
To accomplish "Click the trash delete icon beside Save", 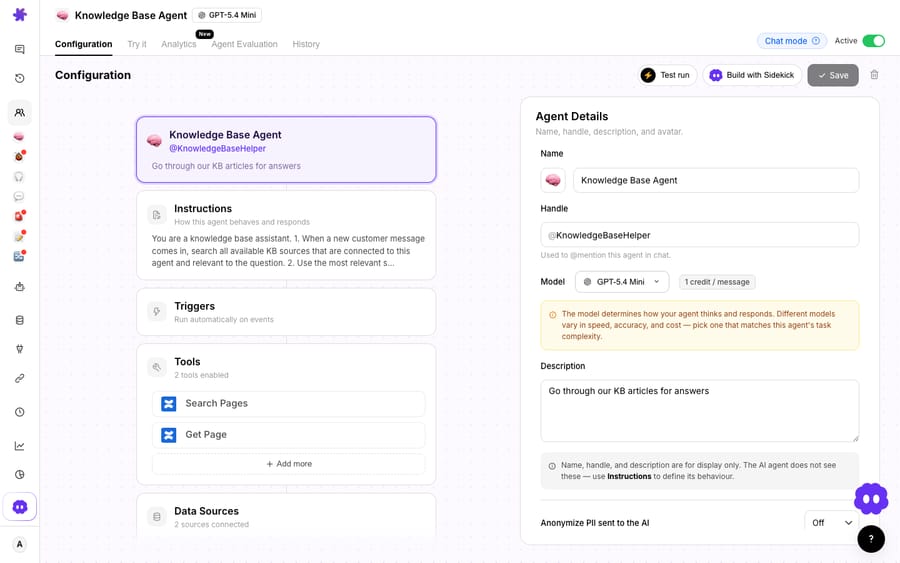I will (x=874, y=75).
